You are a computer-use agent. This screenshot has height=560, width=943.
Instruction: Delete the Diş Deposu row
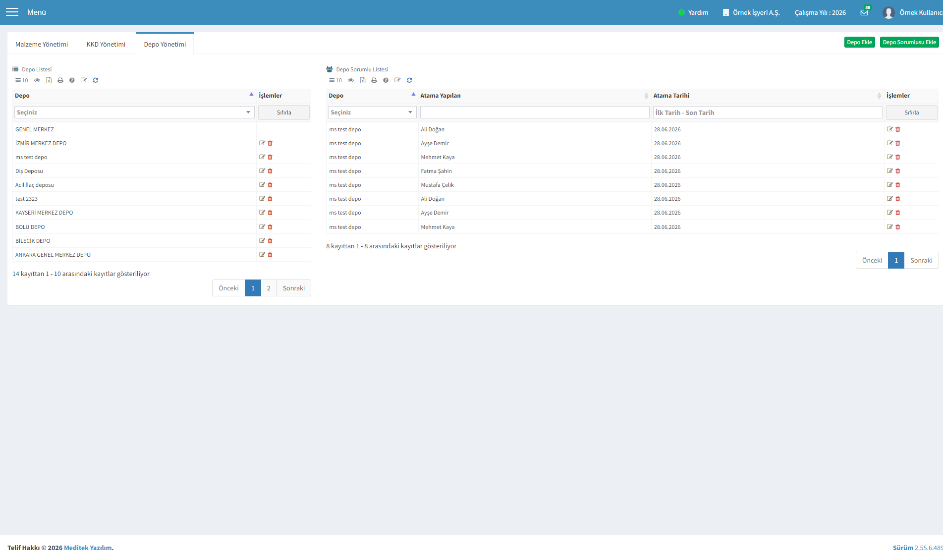pos(270,171)
